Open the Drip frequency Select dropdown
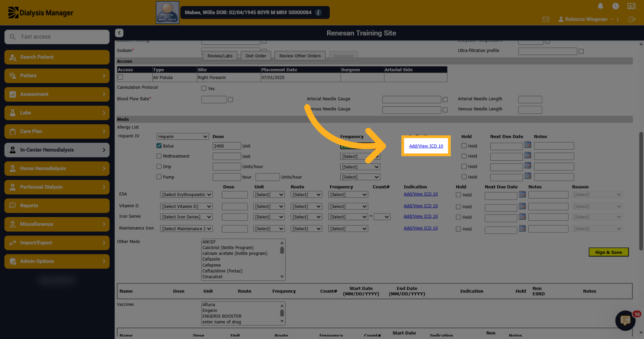Screen dimensions: 644x339 point(360,167)
